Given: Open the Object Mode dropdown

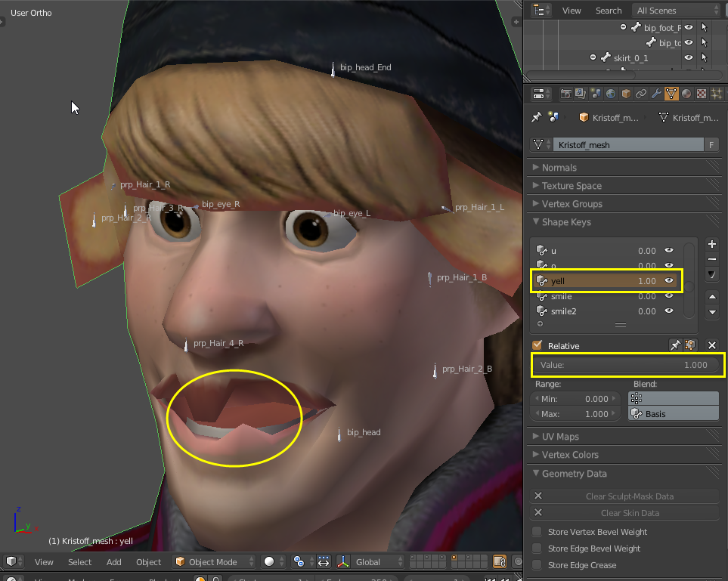Looking at the screenshot, I should tap(214, 562).
